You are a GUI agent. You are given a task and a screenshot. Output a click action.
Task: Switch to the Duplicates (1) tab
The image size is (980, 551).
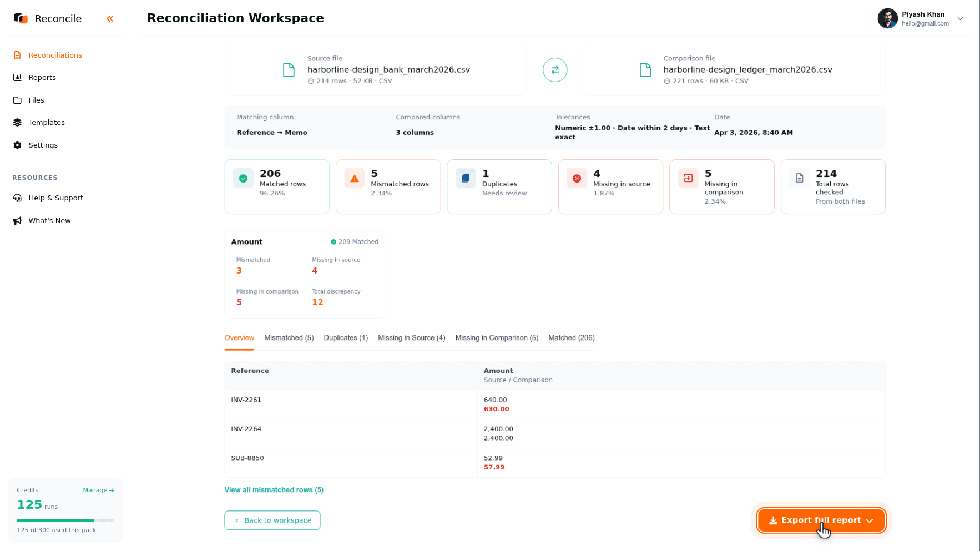pos(346,338)
